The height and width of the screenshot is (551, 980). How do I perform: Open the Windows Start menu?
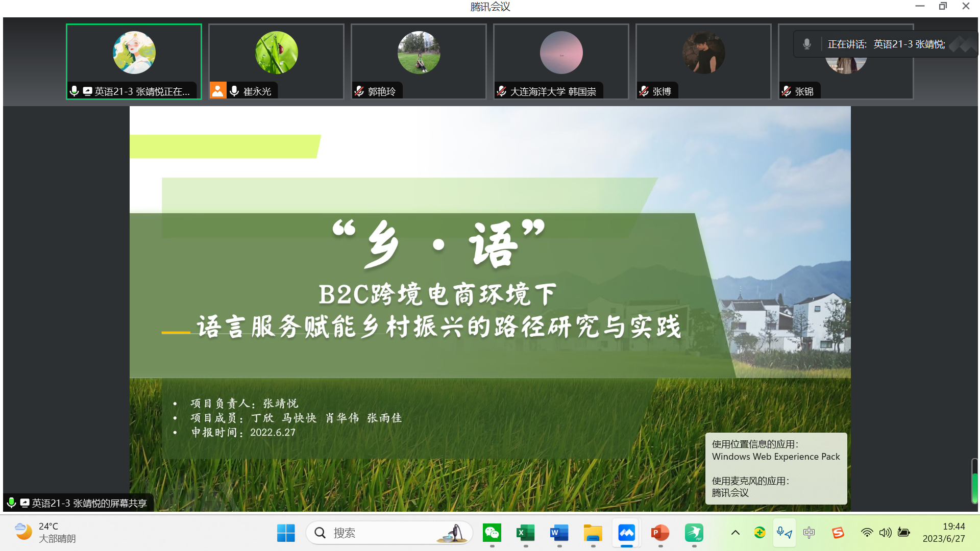click(x=286, y=533)
